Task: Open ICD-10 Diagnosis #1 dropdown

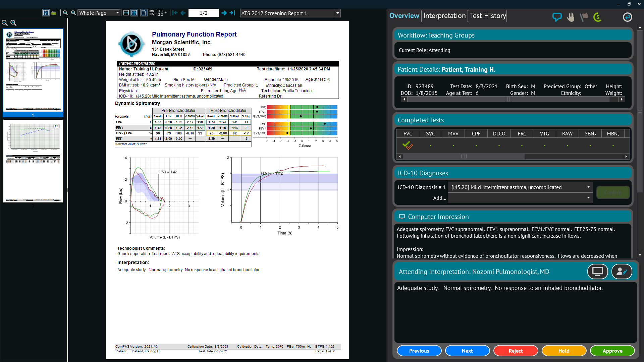Action: (x=520, y=187)
